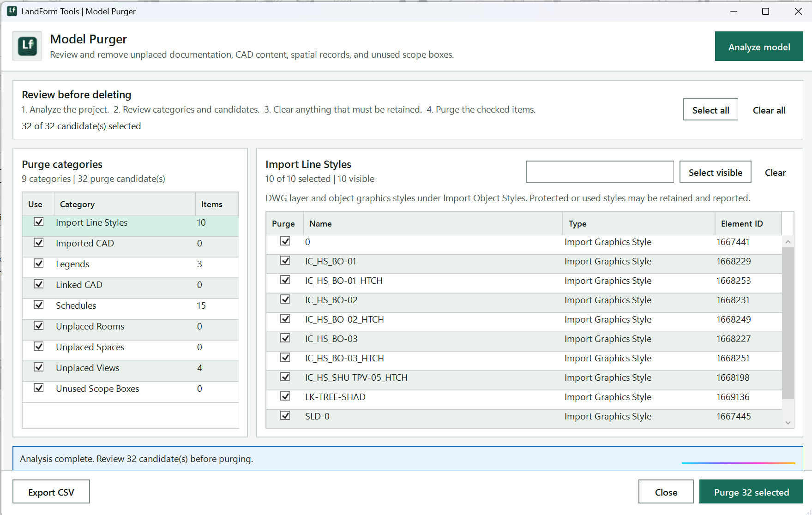Click the Close button

tap(666, 492)
